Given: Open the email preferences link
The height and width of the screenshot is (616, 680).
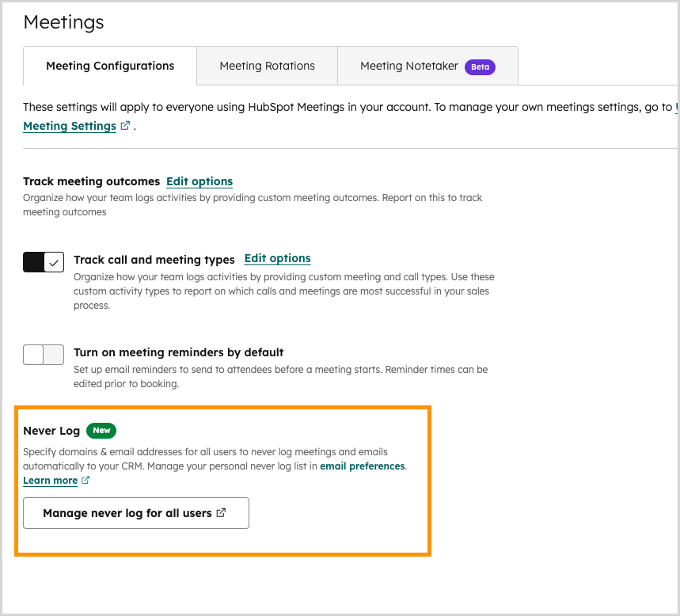Looking at the screenshot, I should tap(362, 466).
